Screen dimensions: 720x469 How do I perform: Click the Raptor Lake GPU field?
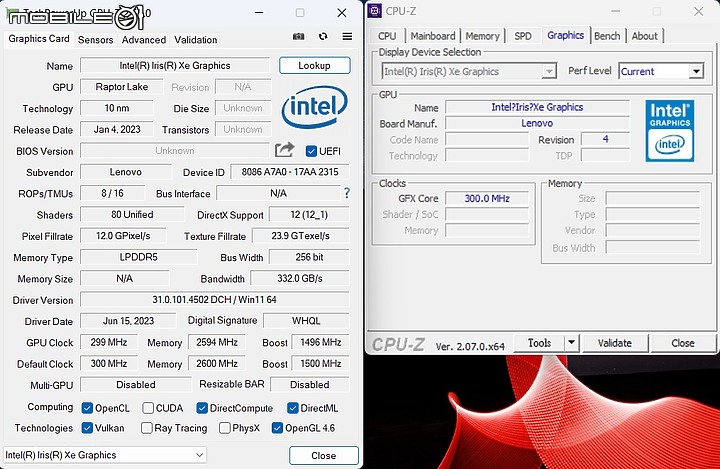[x=122, y=87]
